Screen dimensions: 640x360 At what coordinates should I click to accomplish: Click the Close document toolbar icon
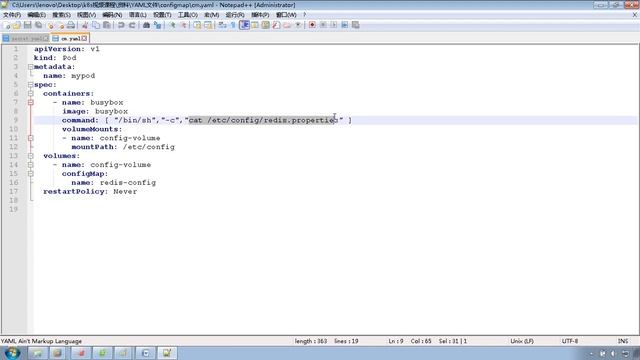(51, 25)
